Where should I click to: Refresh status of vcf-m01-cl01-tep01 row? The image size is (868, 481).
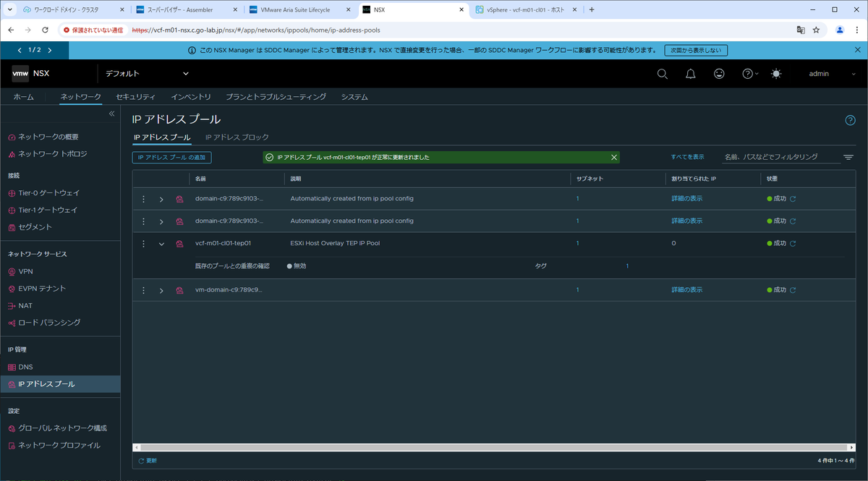pyautogui.click(x=793, y=244)
